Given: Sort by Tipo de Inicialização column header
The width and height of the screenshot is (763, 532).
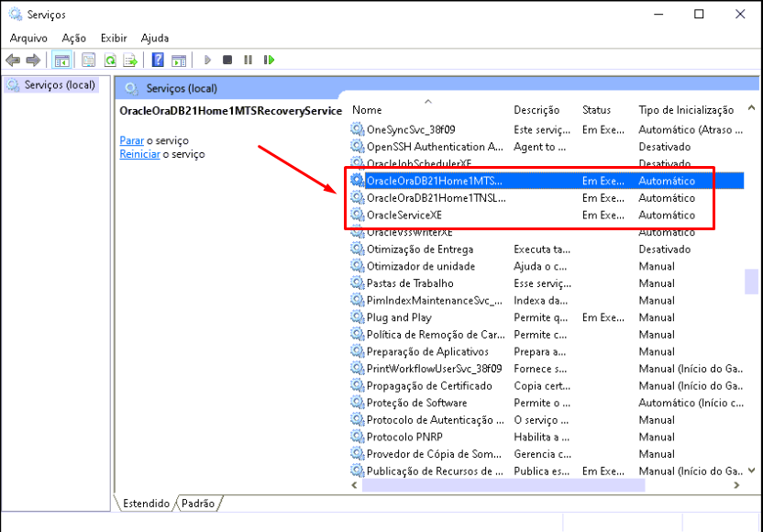Looking at the screenshot, I should pos(686,110).
